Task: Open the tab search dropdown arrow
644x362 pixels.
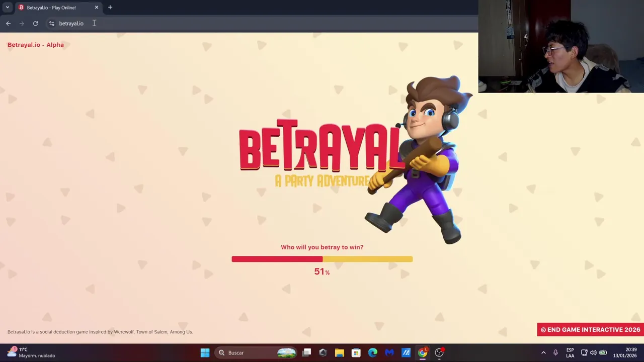Action: (8, 8)
